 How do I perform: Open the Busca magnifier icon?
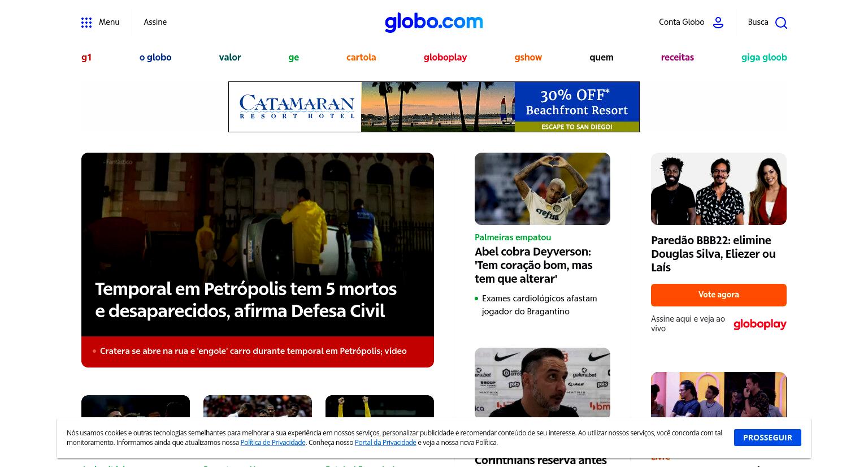pos(781,23)
